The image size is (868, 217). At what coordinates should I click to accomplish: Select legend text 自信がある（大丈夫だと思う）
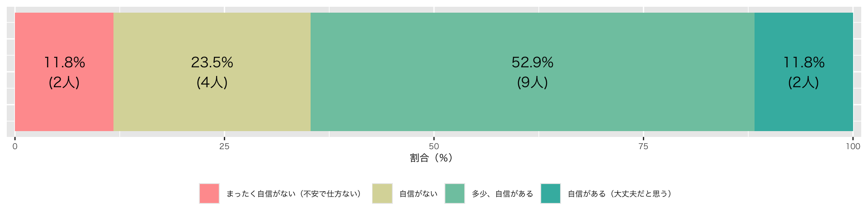pos(619,194)
